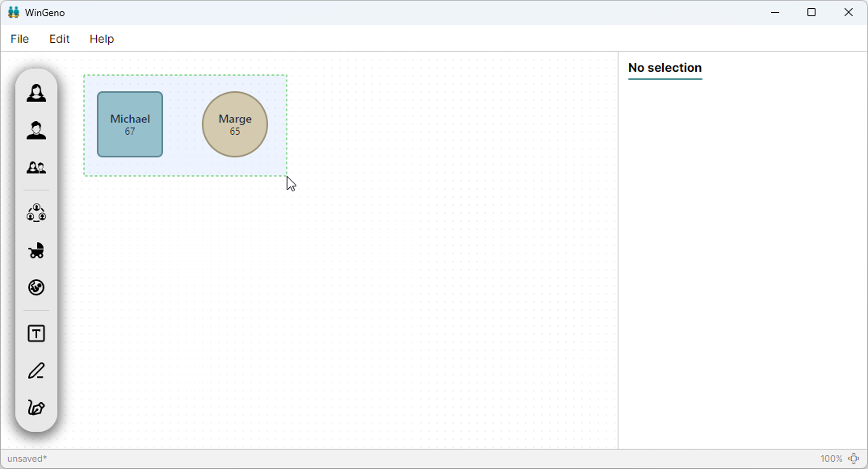Click the globe icon in toolbar
The height and width of the screenshot is (469, 868).
pyautogui.click(x=36, y=287)
